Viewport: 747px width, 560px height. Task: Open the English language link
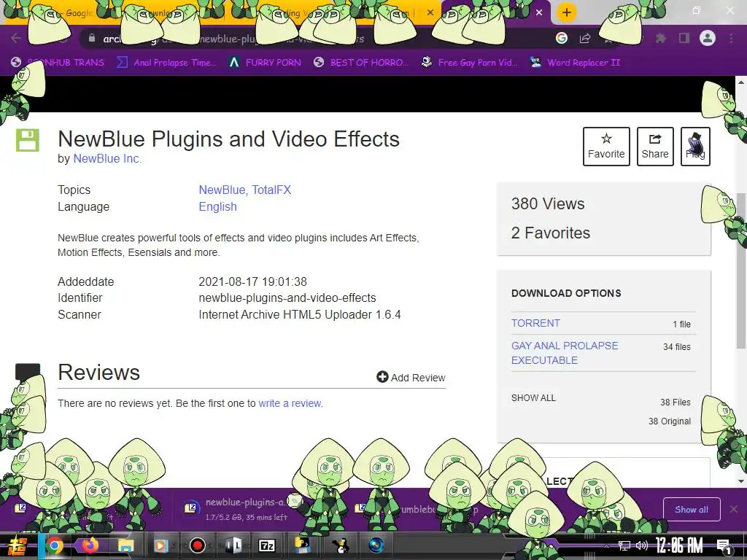click(217, 206)
